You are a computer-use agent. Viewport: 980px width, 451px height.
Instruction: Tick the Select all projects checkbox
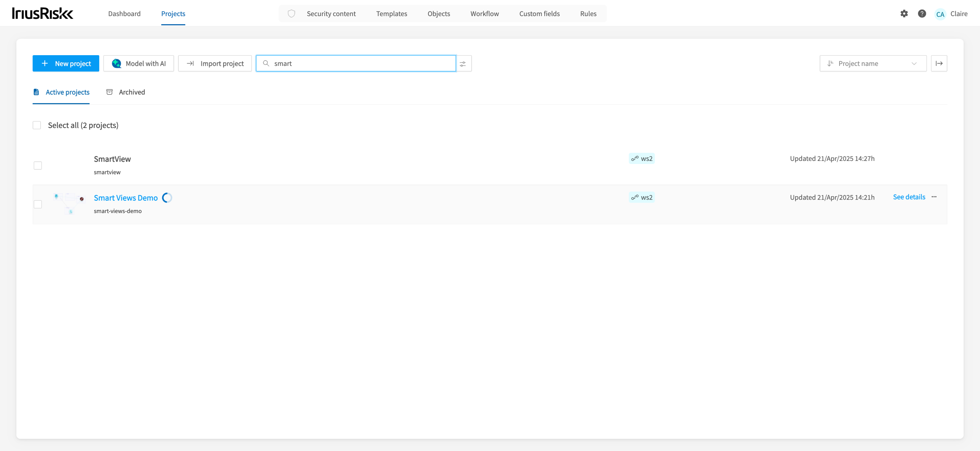[x=37, y=125]
